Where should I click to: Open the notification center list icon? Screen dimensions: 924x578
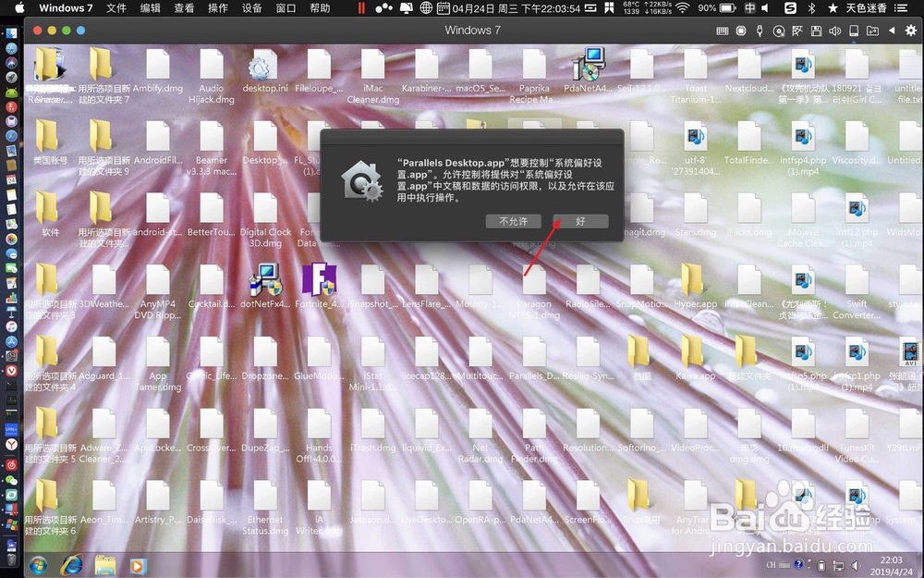(x=900, y=7)
